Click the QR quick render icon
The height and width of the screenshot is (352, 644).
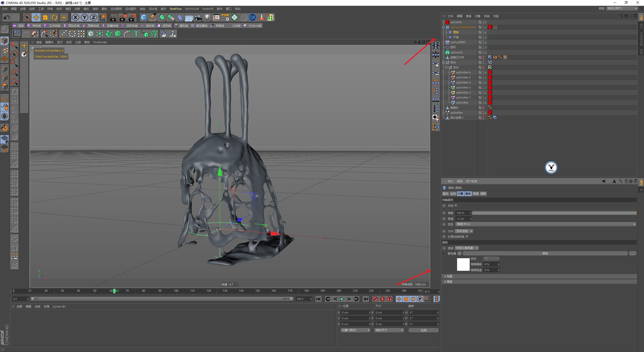[253, 17]
